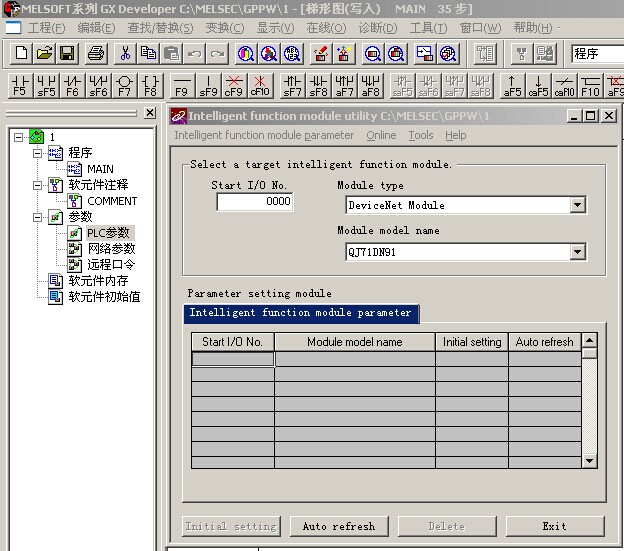
Task: Insert coil using F7 button
Action: (124, 85)
